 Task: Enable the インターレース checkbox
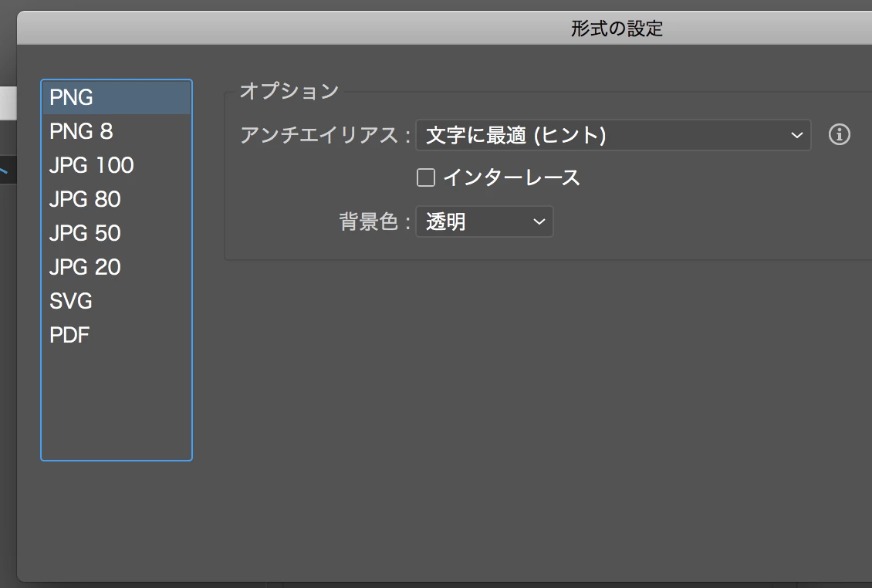point(426,178)
